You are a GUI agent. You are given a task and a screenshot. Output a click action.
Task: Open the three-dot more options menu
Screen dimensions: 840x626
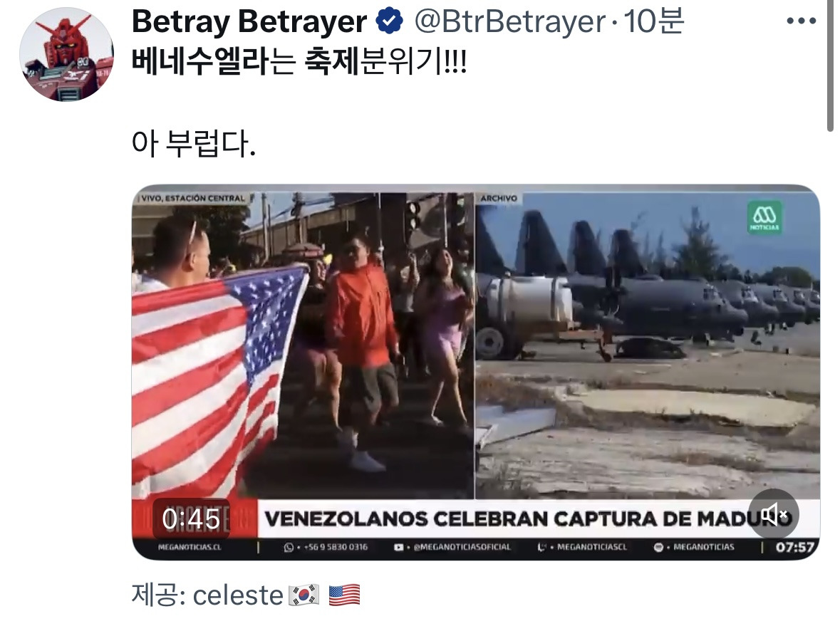[802, 21]
